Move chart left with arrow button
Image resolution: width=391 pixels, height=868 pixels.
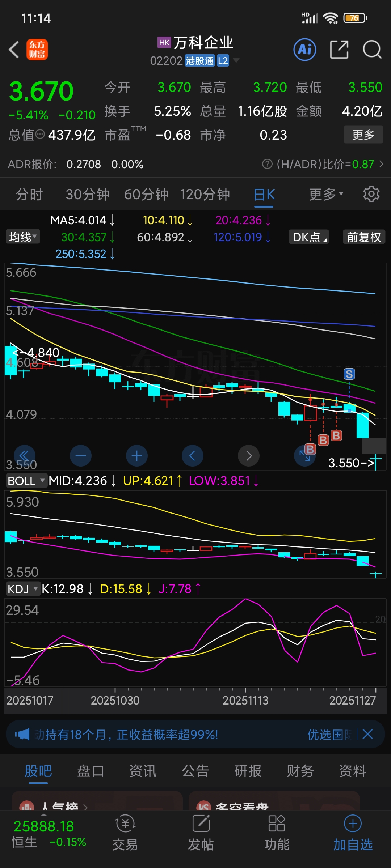point(193,456)
